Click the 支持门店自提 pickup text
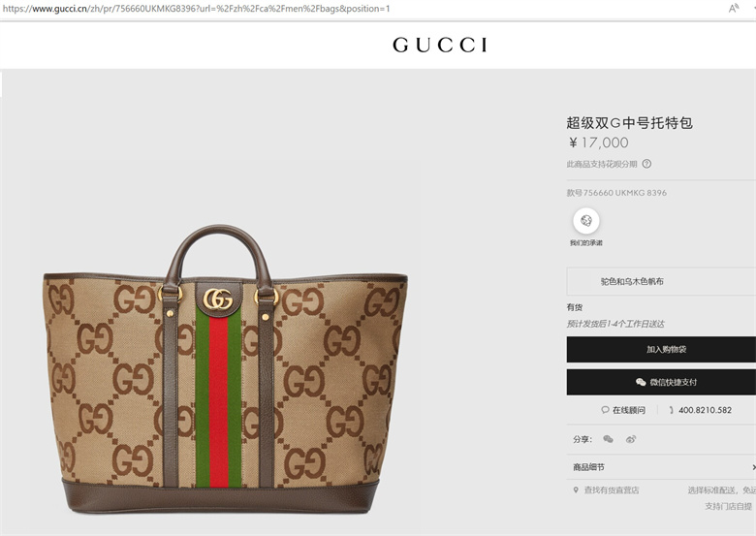 click(728, 506)
